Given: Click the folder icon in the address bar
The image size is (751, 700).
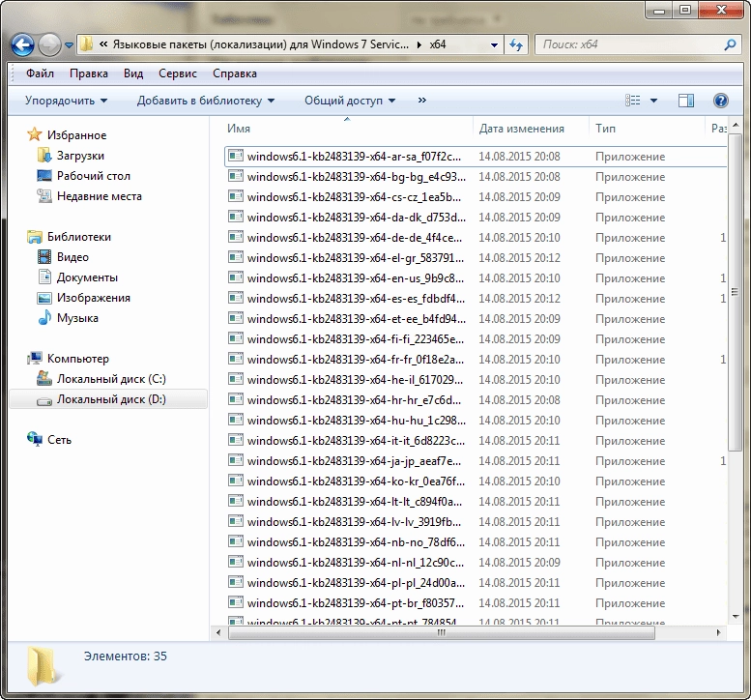Looking at the screenshot, I should (x=86, y=44).
